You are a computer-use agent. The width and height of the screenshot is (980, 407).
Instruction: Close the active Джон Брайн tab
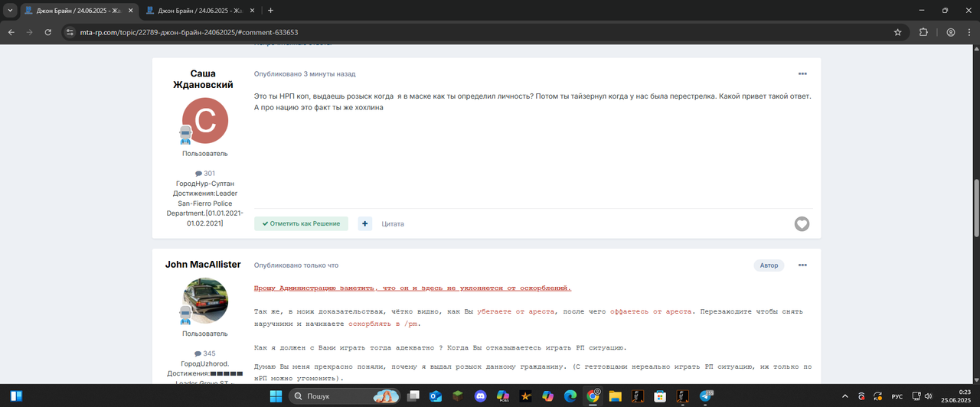[130, 11]
